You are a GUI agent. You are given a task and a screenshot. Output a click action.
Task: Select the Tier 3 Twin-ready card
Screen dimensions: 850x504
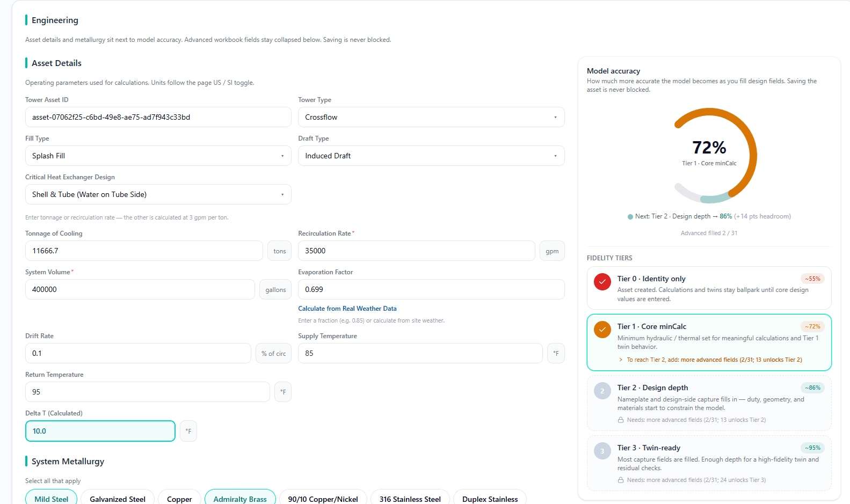[709, 464]
